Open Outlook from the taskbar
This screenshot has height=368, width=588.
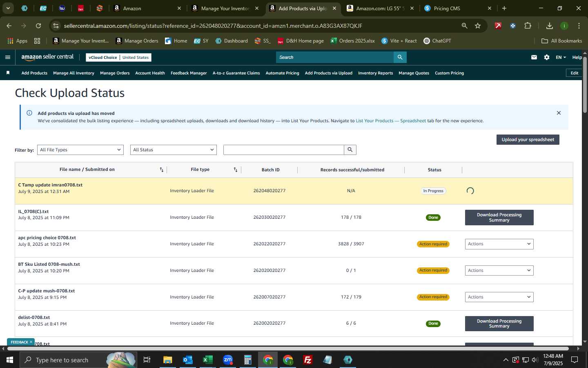(x=187, y=360)
